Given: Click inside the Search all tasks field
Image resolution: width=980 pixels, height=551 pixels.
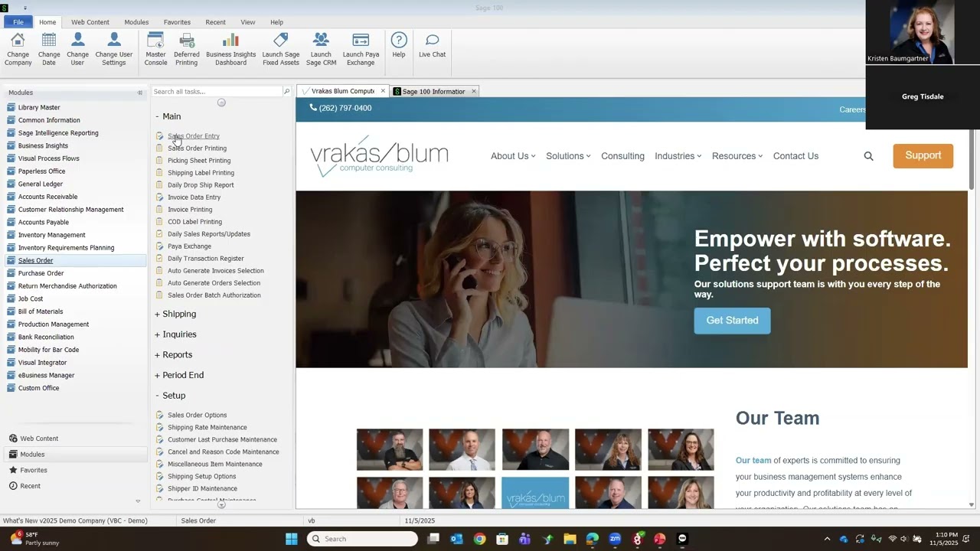Looking at the screenshot, I should (x=217, y=92).
